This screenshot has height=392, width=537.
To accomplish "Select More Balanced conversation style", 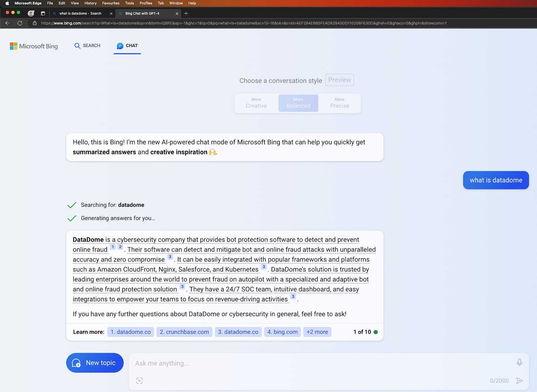I will (x=298, y=103).
